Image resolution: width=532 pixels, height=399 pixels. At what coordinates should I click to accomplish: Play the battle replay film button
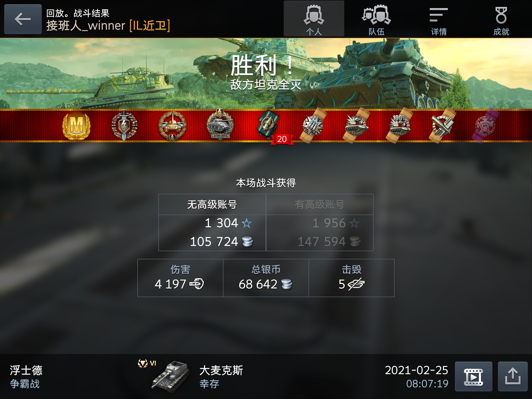pos(473,377)
